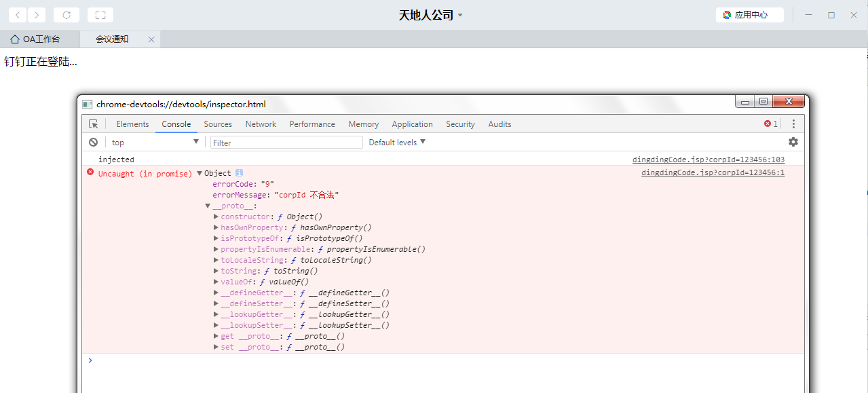Open the Default levels dropdown
The width and height of the screenshot is (868, 393).
397,142
